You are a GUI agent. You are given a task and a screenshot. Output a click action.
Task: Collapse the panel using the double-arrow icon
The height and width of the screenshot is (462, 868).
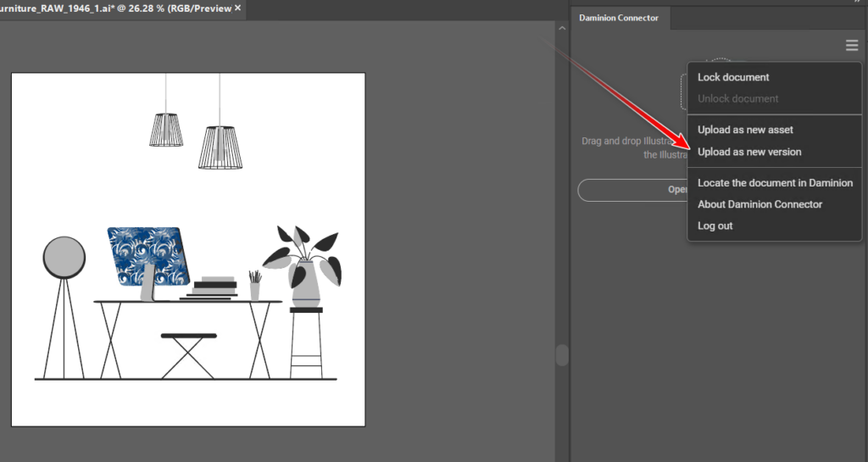pos(856,3)
